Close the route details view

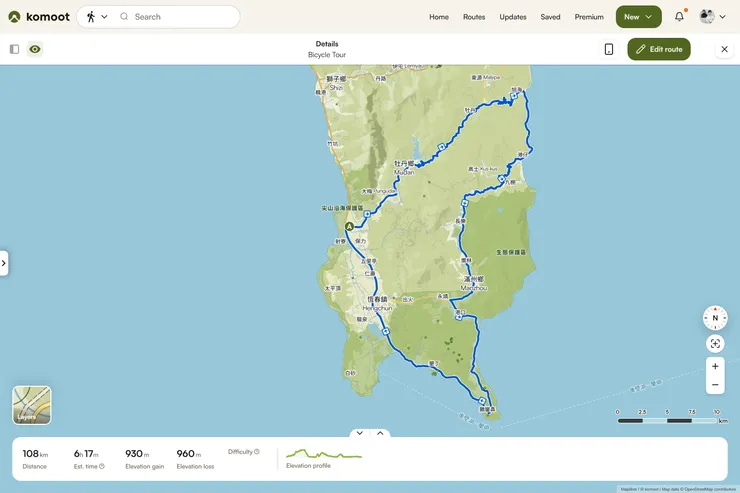tap(724, 49)
